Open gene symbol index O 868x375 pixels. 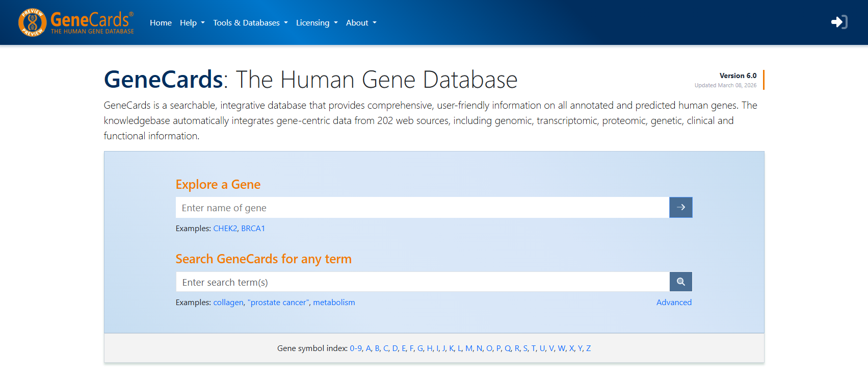click(489, 348)
